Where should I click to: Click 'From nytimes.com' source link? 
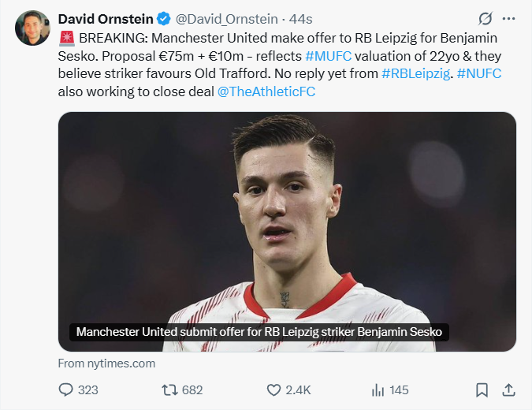point(106,363)
